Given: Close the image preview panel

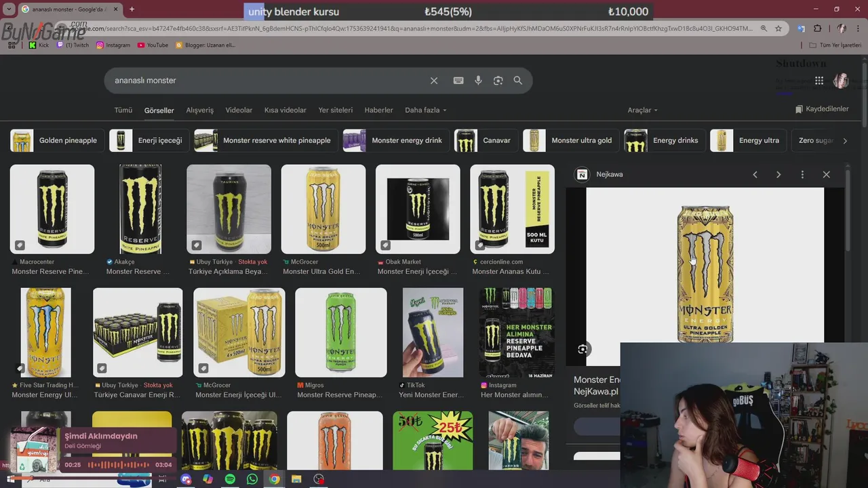Looking at the screenshot, I should tap(826, 174).
